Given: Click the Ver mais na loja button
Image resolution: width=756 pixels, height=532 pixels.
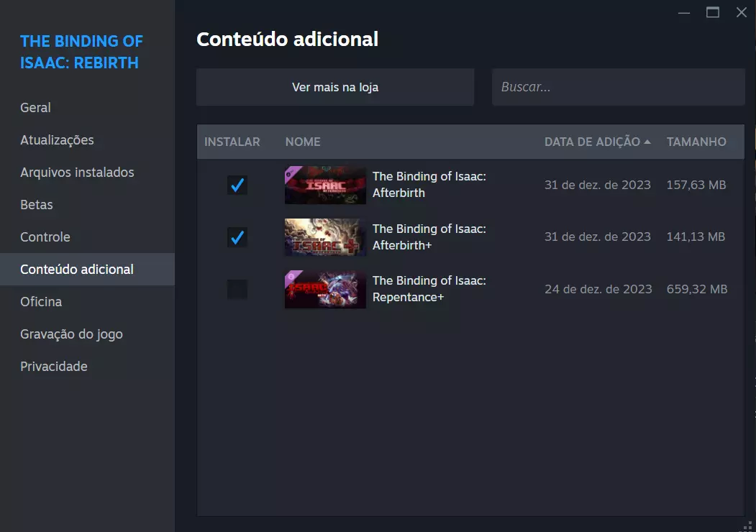Looking at the screenshot, I should tap(335, 87).
